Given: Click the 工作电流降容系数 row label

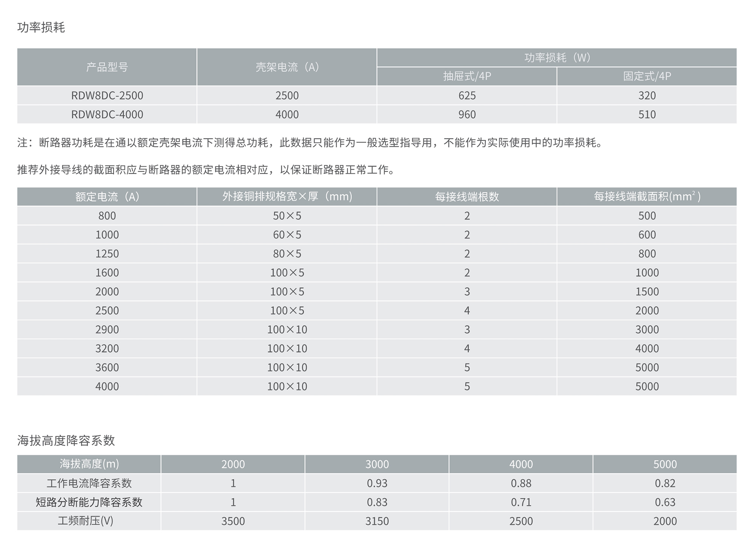Looking at the screenshot, I should pos(89,483).
